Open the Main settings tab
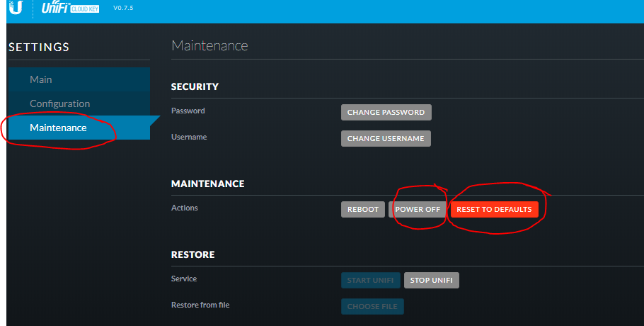Screen dimensions: 644x326 41,79
